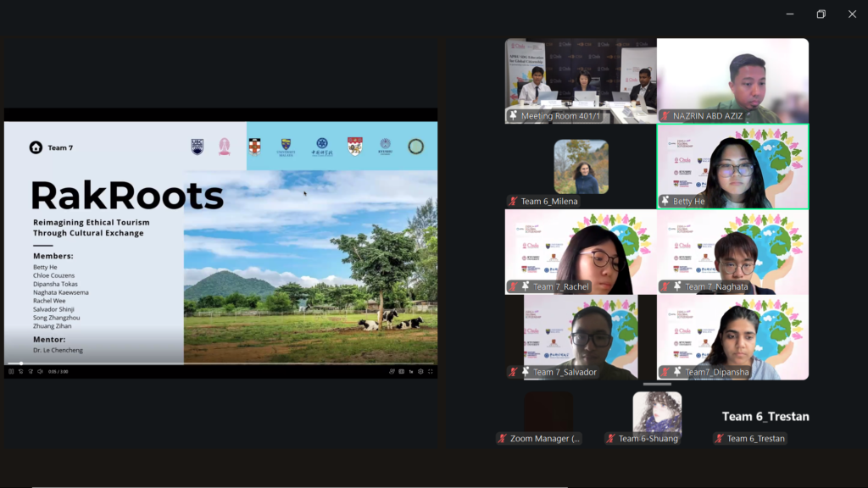Click the muted mic icon for Team 7_Naghata
This screenshot has width=868, height=488.
point(665,286)
